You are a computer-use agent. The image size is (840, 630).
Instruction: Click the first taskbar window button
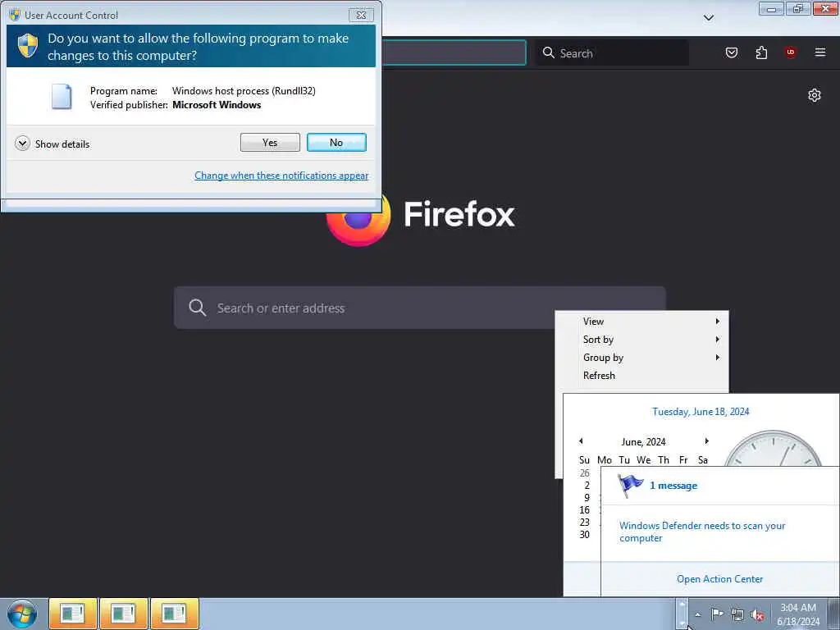[73, 614]
